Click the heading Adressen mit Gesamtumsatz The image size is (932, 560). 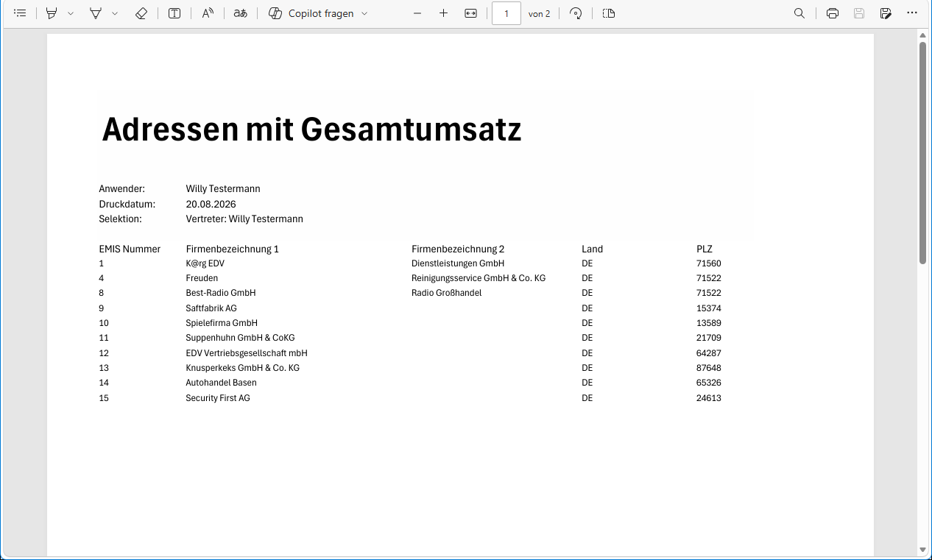pos(311,130)
